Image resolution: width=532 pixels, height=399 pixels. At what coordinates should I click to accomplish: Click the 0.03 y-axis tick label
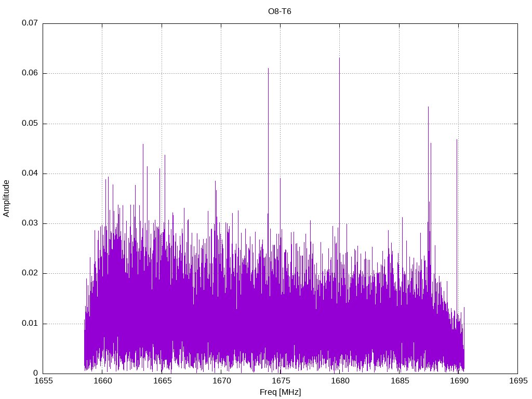click(x=30, y=223)
